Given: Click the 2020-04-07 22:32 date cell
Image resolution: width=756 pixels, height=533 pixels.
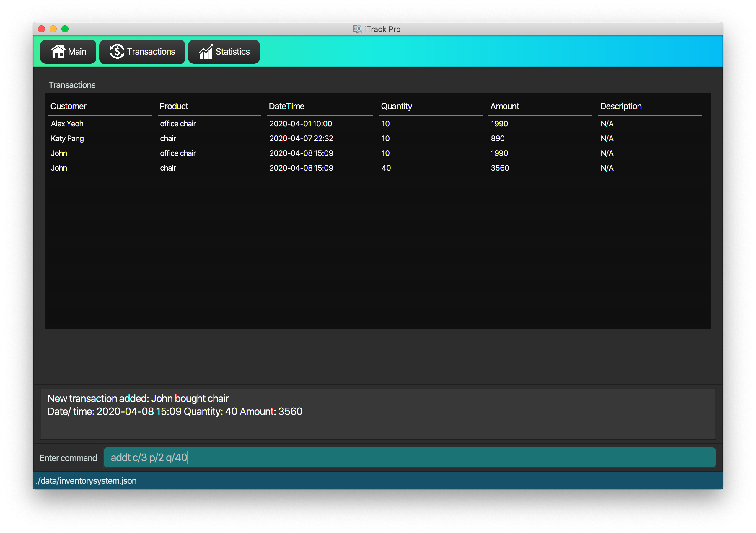Looking at the screenshot, I should [301, 138].
